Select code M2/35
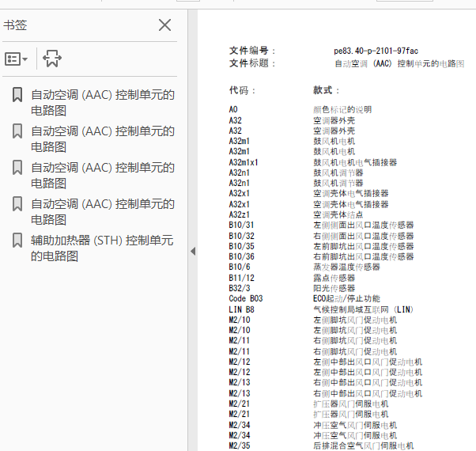Image resolution: width=476 pixels, height=451 pixels. [x=240, y=445]
